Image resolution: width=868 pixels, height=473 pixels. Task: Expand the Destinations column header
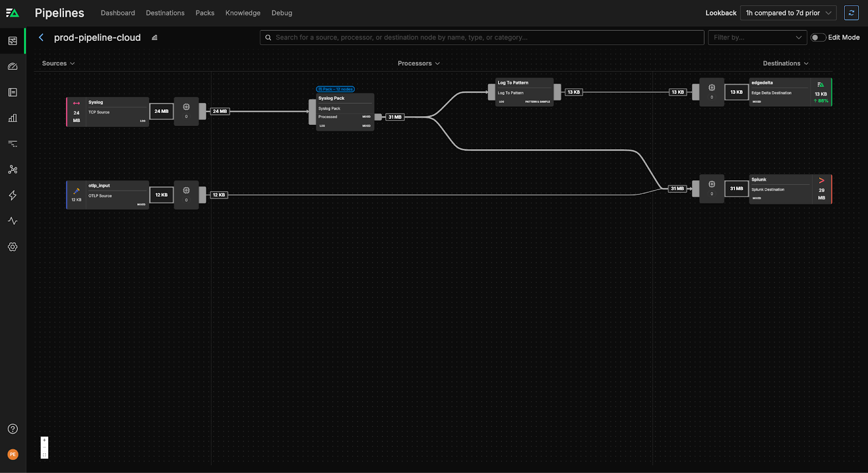[785, 64]
